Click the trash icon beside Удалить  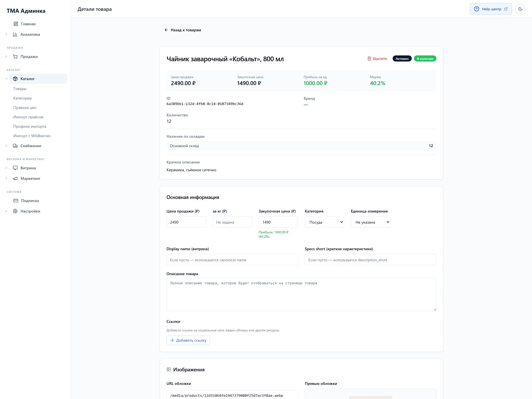point(369,58)
